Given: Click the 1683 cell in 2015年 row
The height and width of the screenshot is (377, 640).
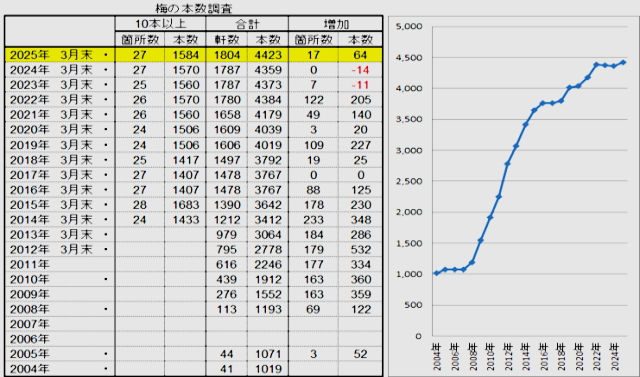Looking at the screenshot, I should tap(186, 205).
